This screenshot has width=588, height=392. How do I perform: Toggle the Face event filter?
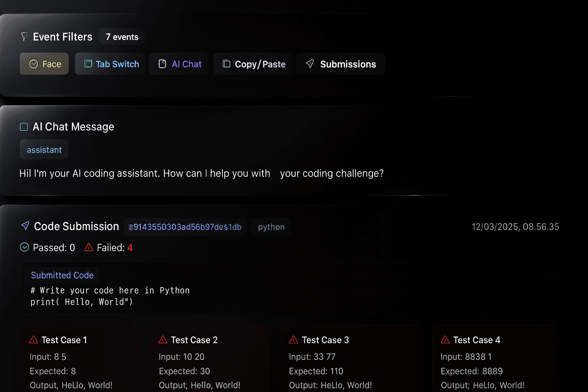tap(44, 64)
